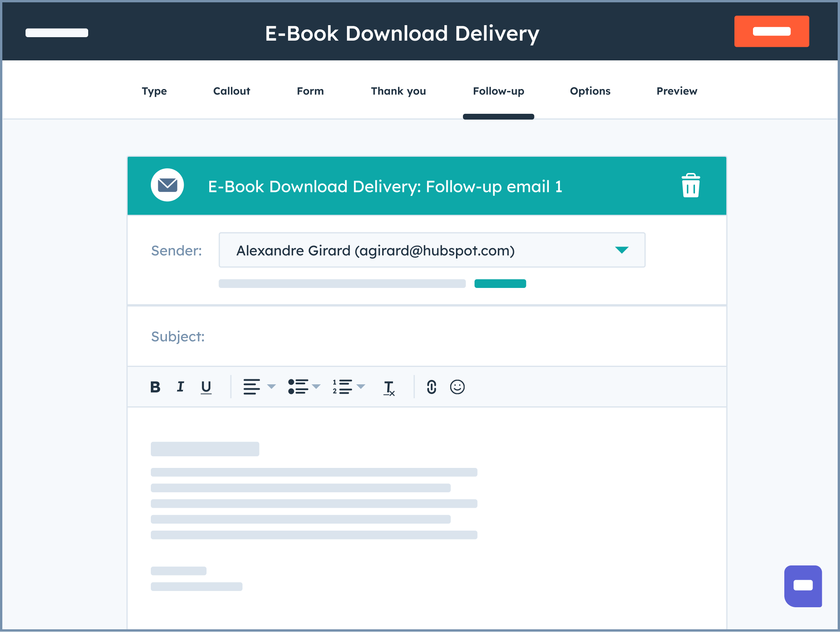
Task: Click the envelope icon in the email header
Action: tap(167, 185)
